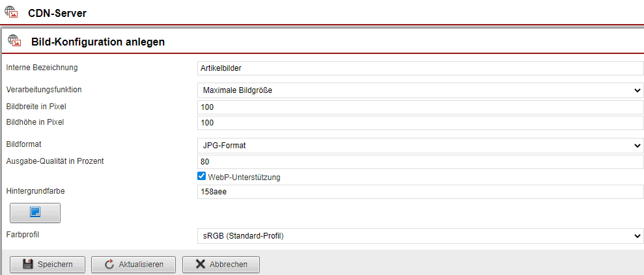Open the Farbprofil dropdown
Image resolution: width=644 pixels, height=275 pixels.
tap(420, 236)
